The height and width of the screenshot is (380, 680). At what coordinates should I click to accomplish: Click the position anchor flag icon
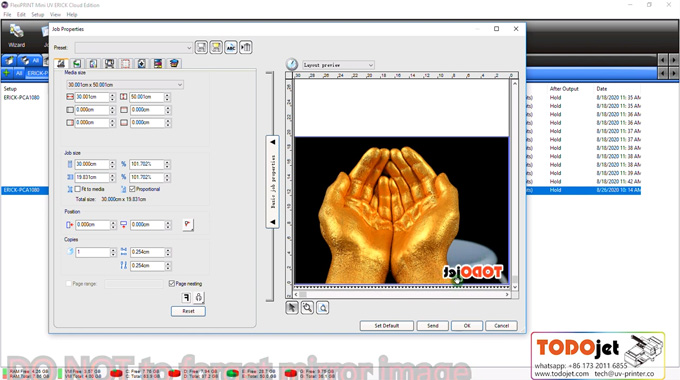coord(188,224)
